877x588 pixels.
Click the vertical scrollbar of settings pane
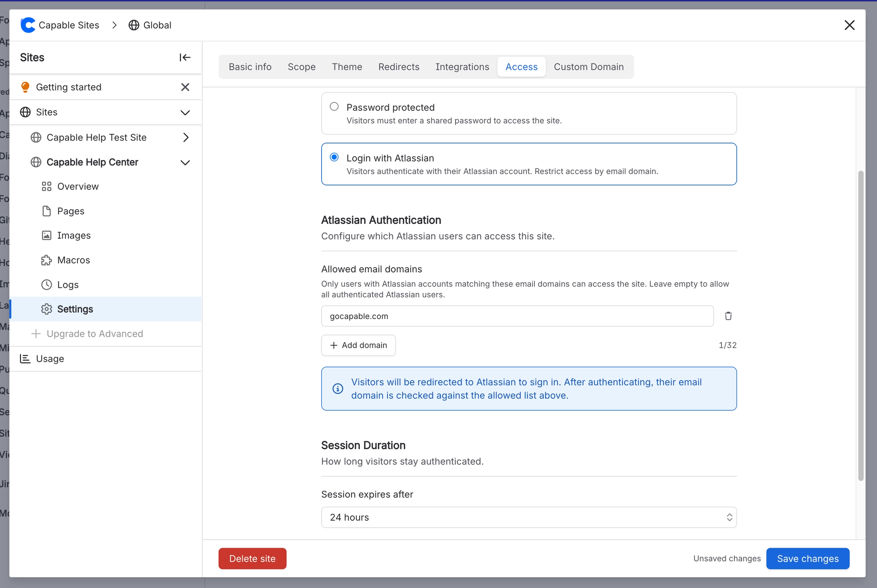[861, 325]
